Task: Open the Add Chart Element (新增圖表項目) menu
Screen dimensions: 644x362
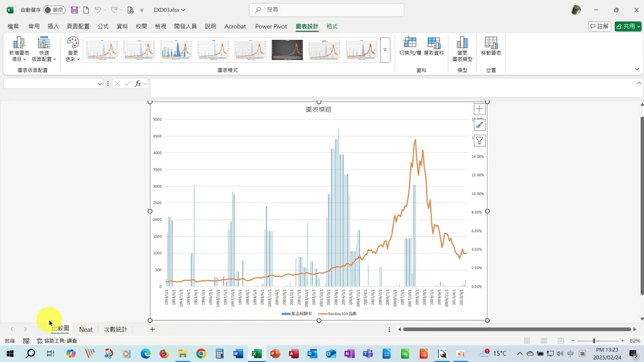Action: 19,49
